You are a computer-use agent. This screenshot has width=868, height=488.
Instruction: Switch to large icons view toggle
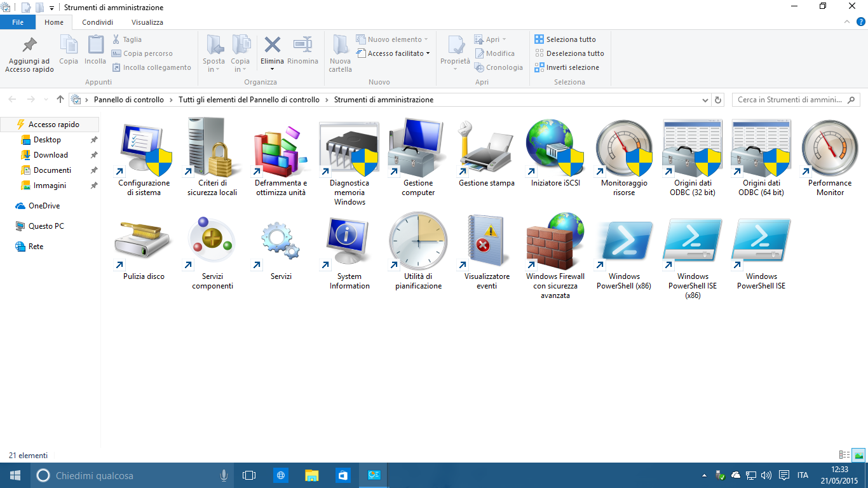pos(859,455)
